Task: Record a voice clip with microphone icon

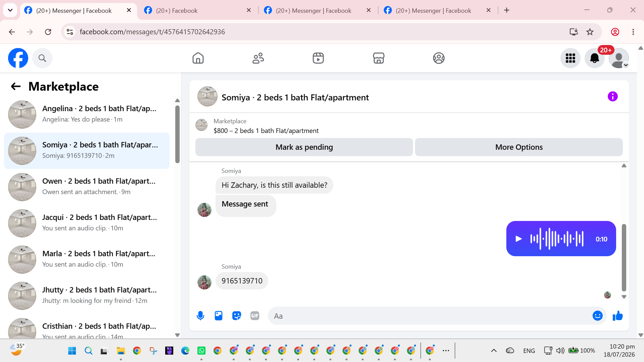Action: 200,316
